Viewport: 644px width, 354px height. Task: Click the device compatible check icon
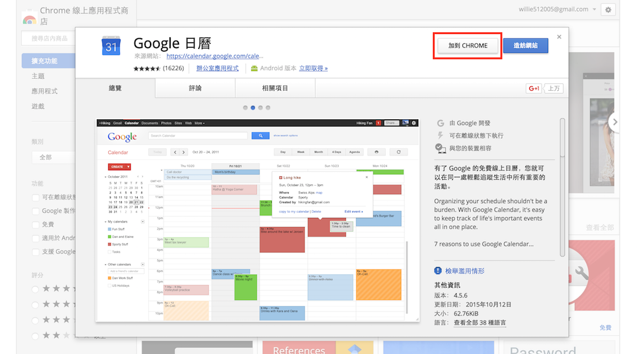[x=440, y=148]
